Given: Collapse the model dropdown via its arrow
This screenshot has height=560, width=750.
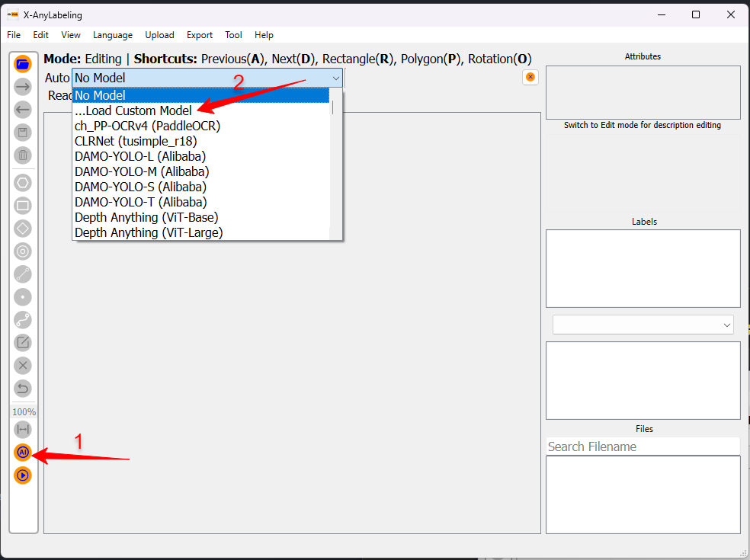Looking at the screenshot, I should pos(335,78).
